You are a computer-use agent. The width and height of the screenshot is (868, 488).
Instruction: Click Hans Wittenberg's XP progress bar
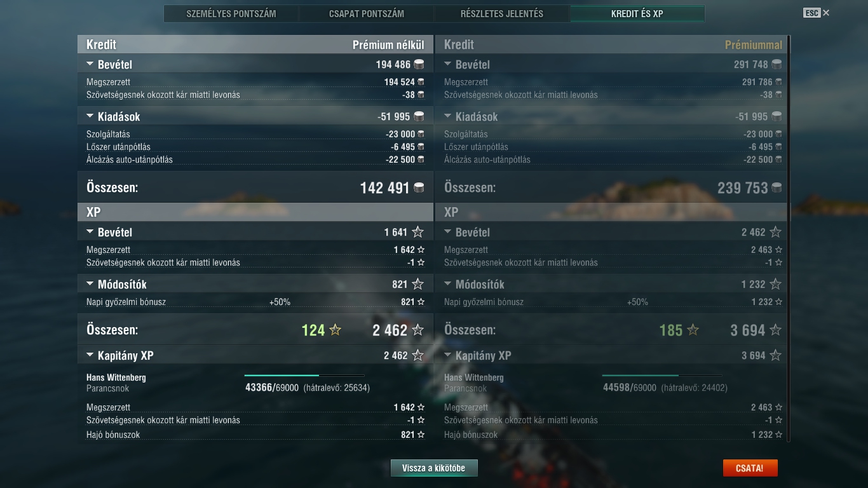coord(304,376)
